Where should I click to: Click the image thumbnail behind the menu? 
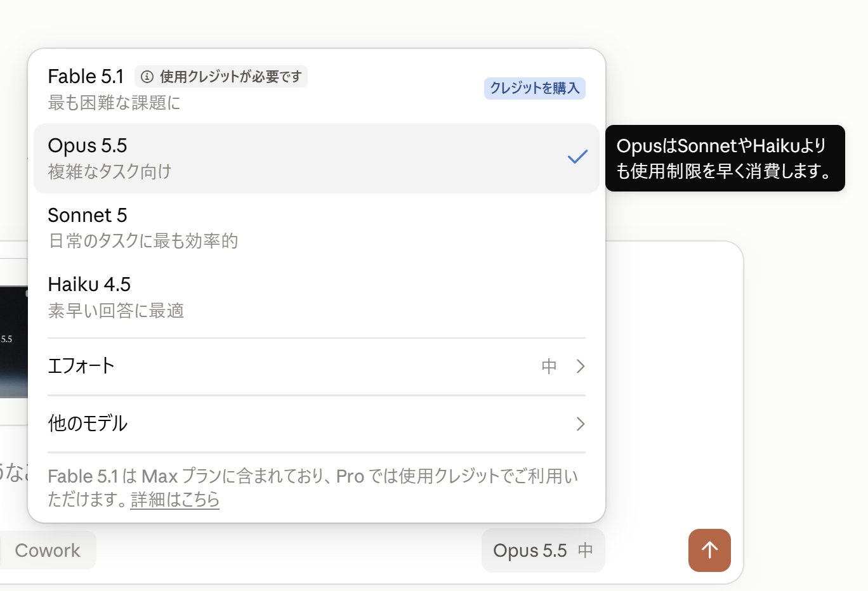(x=13, y=342)
